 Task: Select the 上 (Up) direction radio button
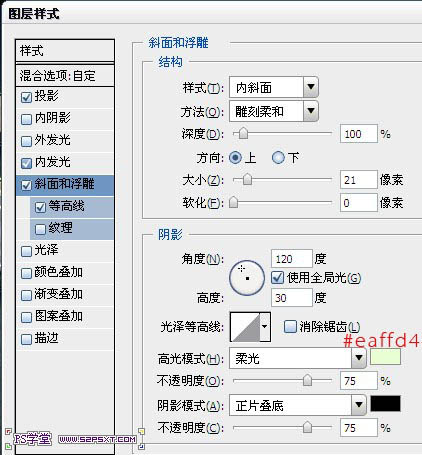pos(235,157)
